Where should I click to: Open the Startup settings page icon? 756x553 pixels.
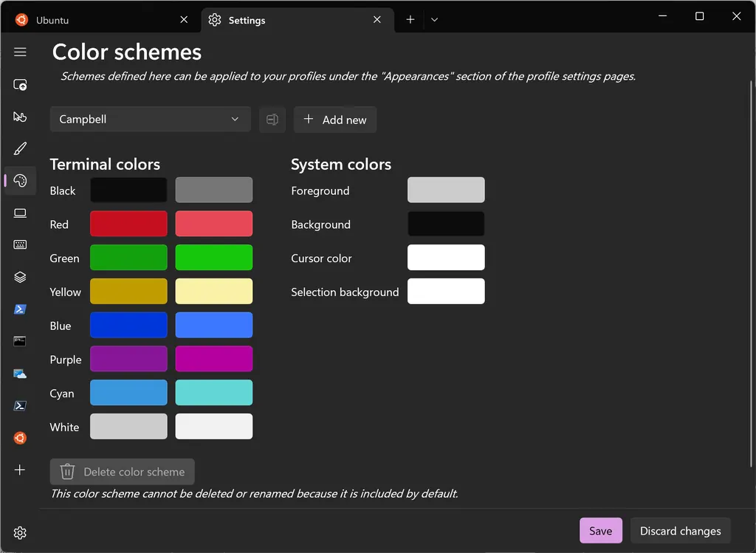tap(20, 84)
